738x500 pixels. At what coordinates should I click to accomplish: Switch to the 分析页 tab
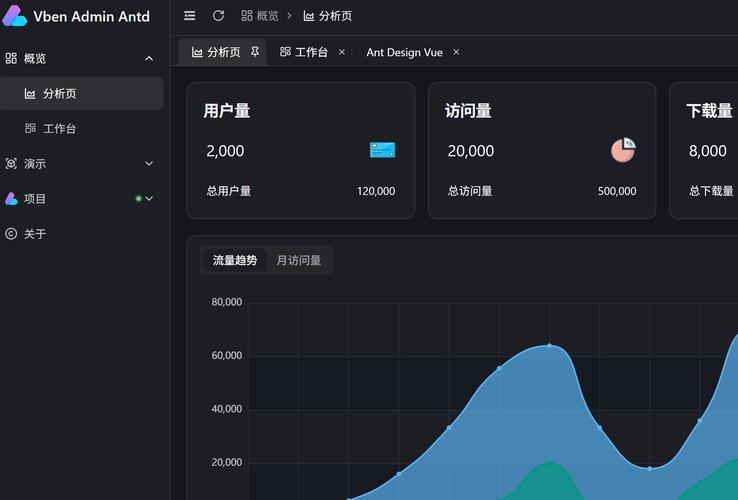point(223,52)
